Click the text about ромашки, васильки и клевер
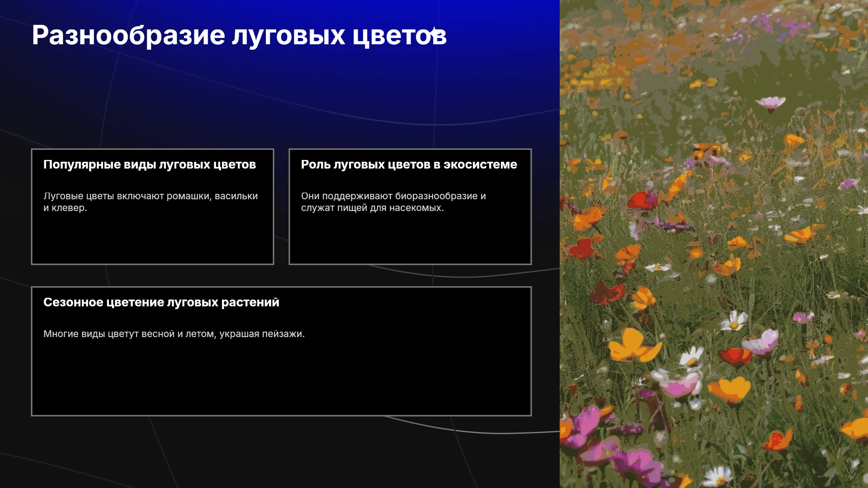 tap(151, 202)
